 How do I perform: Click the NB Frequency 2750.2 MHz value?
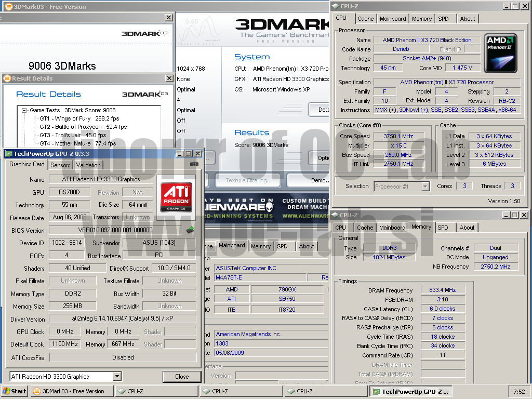click(495, 267)
